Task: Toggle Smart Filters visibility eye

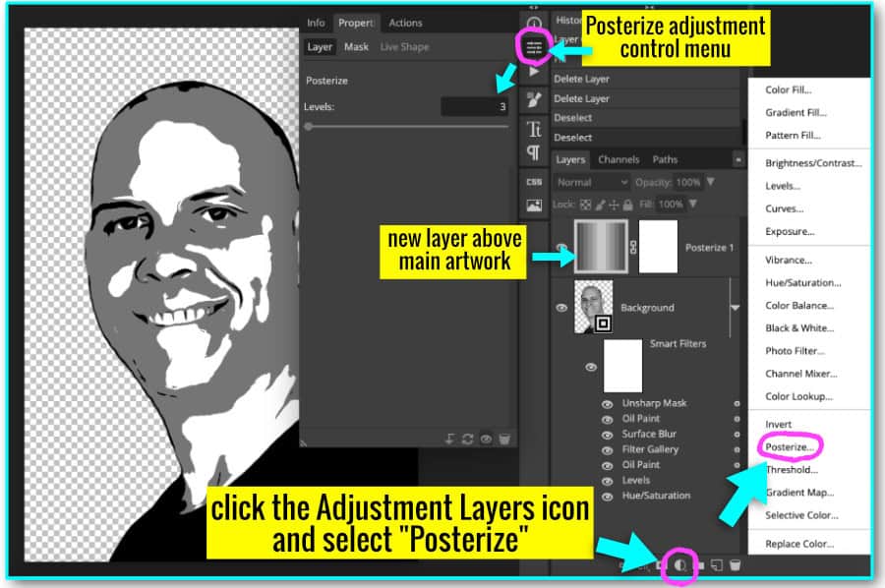Action: click(x=591, y=367)
